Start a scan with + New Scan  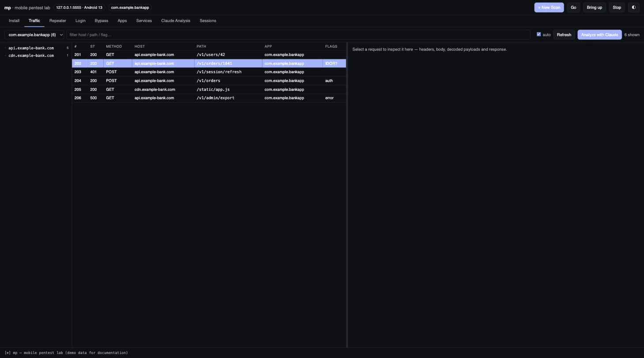[x=549, y=7]
